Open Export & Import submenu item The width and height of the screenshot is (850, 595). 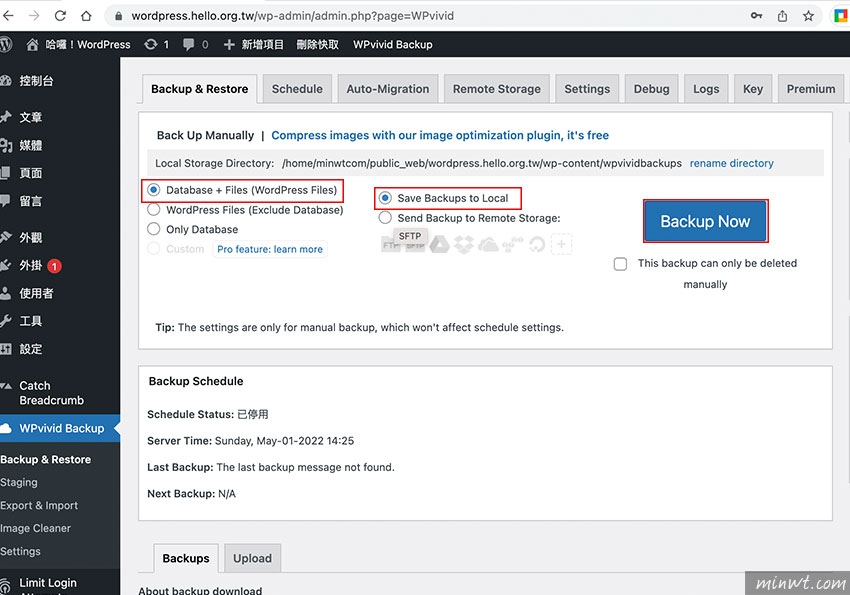click(39, 506)
